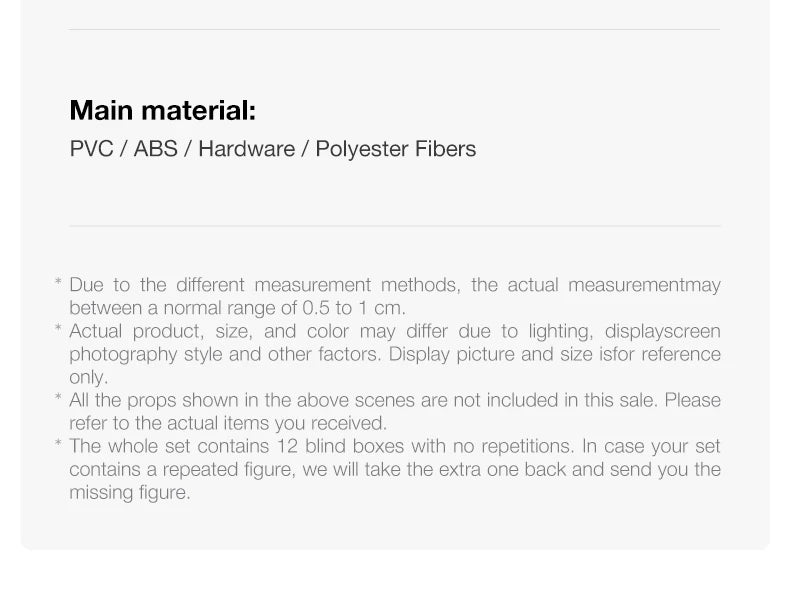The width and height of the screenshot is (790, 612).
Task: Click the word Hardware in materials
Action: [246, 149]
